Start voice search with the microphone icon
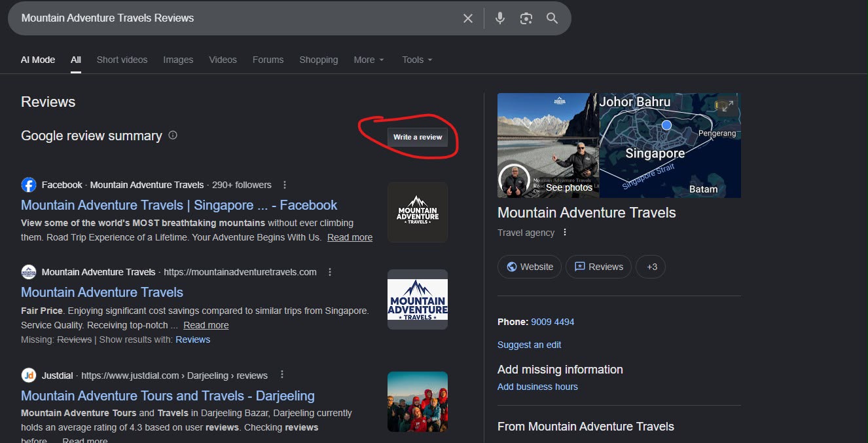The width and height of the screenshot is (868, 443). tap(500, 18)
